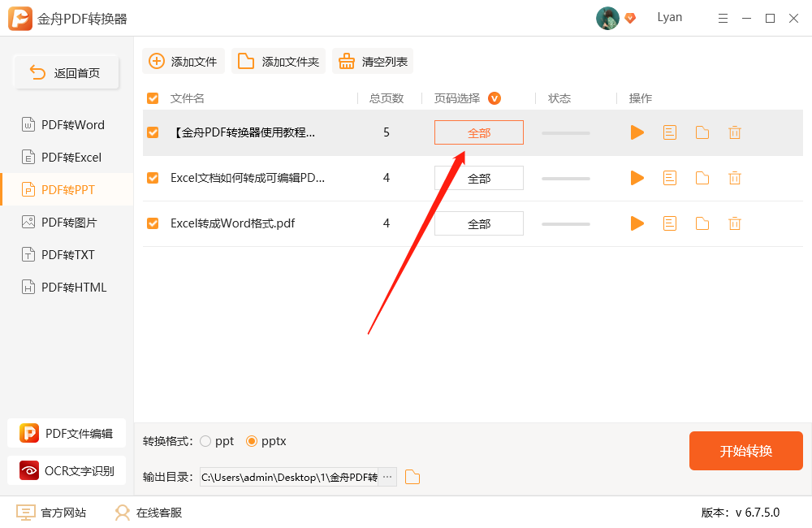Start converting Excel转成Word格式.pdf with play icon
This screenshot has height=528, width=812.
click(637, 223)
